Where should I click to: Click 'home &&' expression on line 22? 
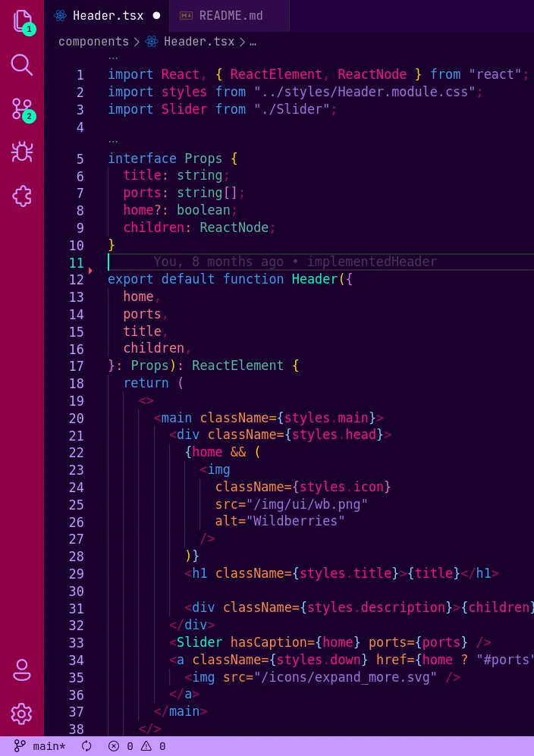pos(219,452)
